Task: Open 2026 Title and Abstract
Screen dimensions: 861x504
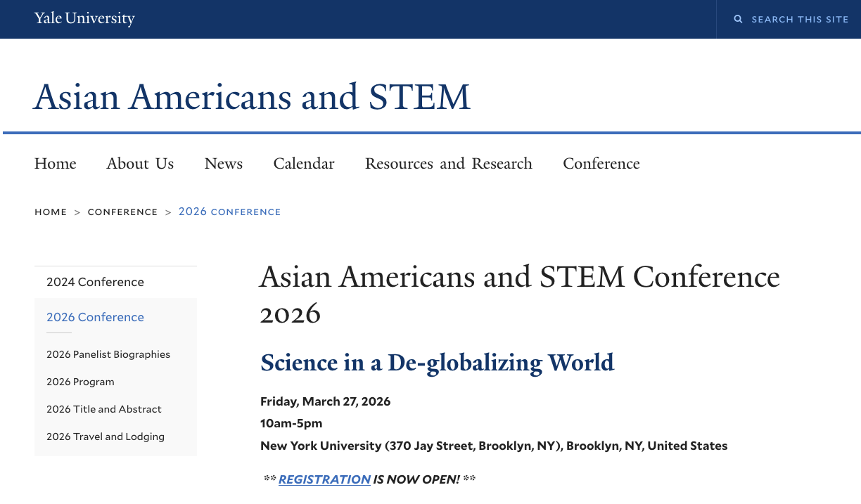Action: [103, 409]
